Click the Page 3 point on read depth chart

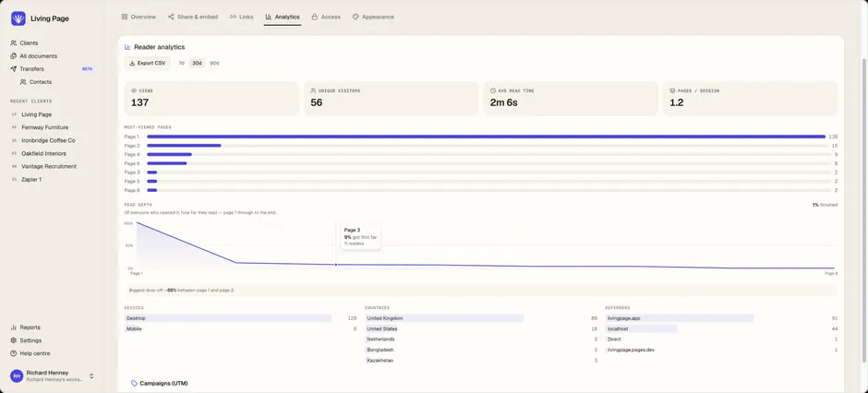[x=335, y=265]
